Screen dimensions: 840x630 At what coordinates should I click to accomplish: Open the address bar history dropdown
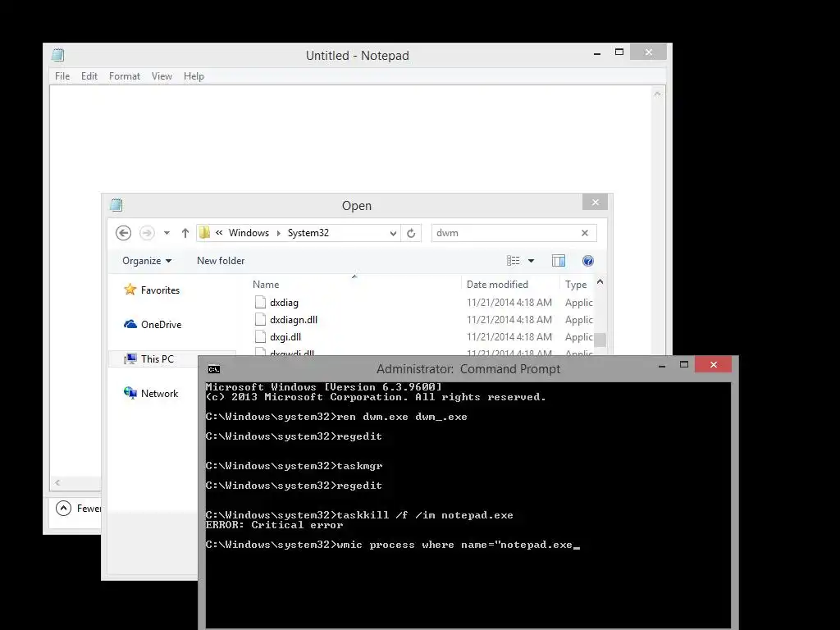[x=393, y=233]
